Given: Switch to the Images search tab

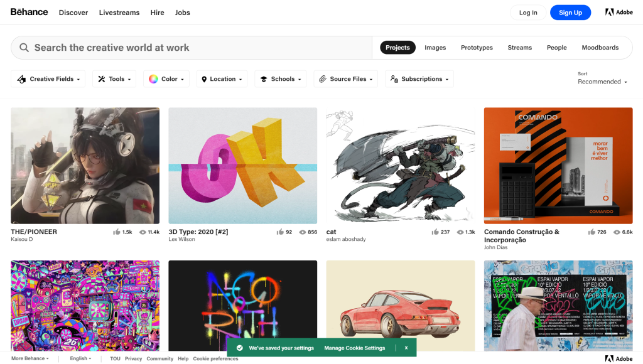Looking at the screenshot, I should click(x=435, y=47).
